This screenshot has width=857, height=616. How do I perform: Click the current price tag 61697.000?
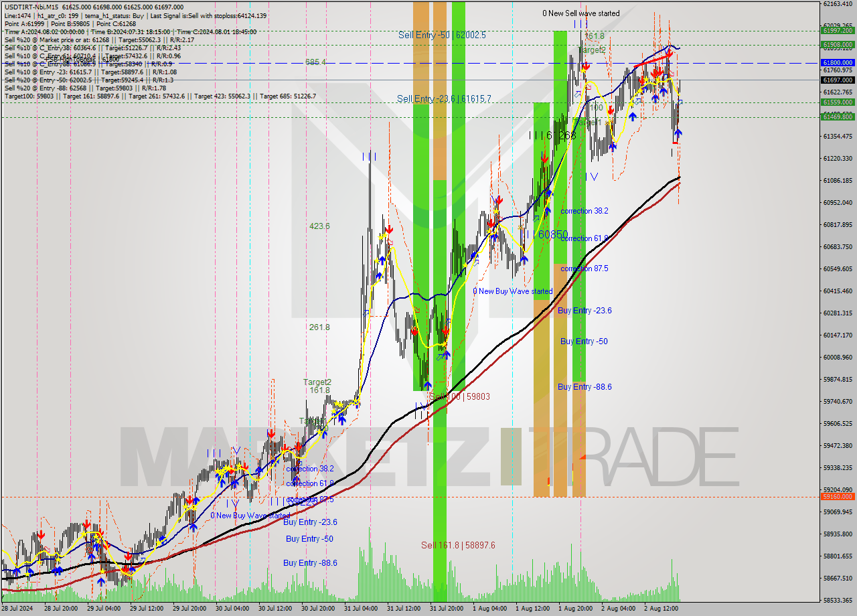tap(838, 80)
